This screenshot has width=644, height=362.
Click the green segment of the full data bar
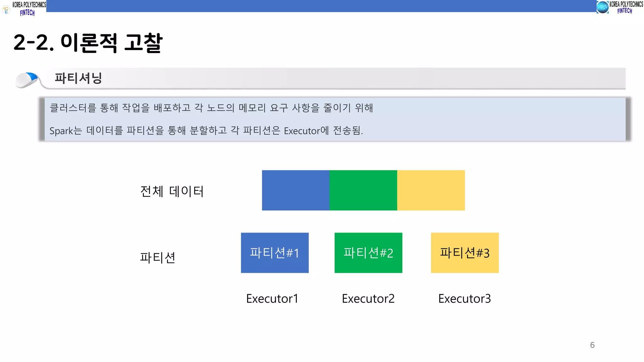(x=363, y=190)
